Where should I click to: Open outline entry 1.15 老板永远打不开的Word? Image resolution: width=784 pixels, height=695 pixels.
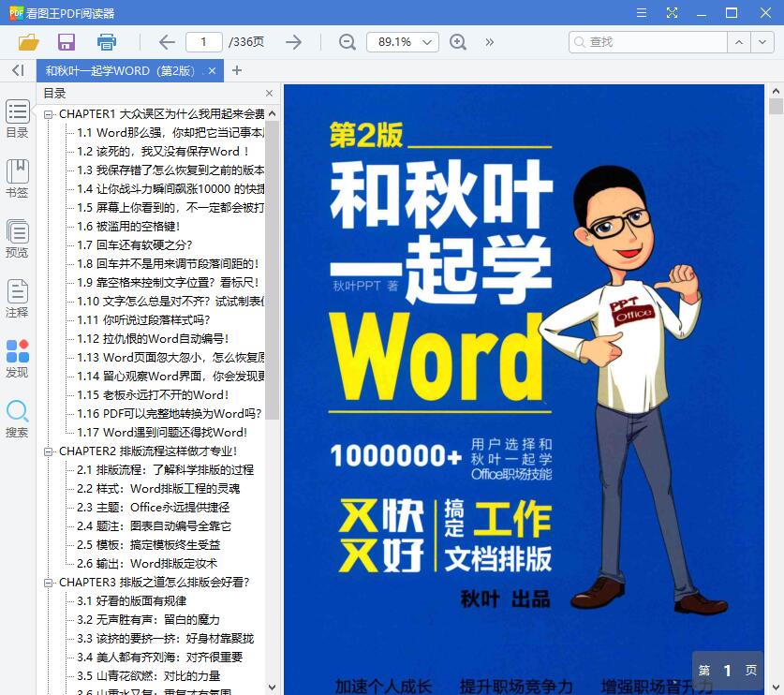coord(153,395)
